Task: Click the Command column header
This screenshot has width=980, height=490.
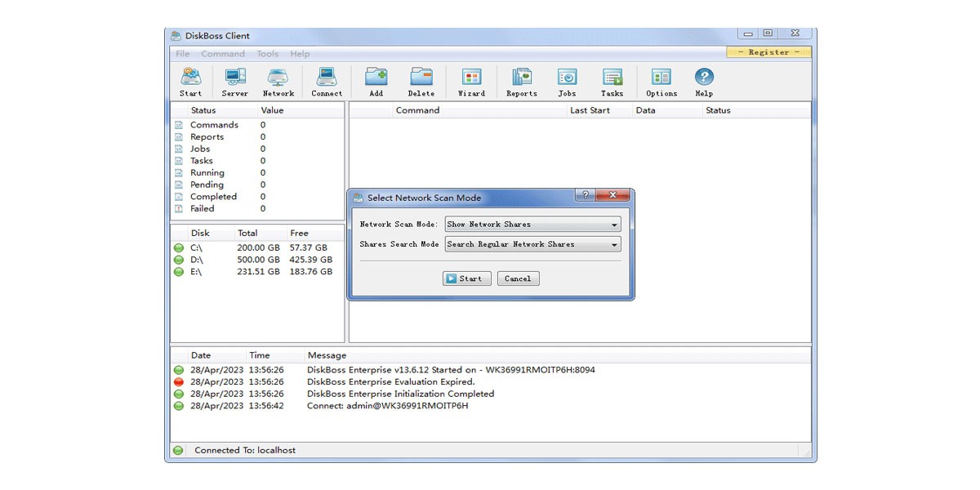Action: click(417, 110)
